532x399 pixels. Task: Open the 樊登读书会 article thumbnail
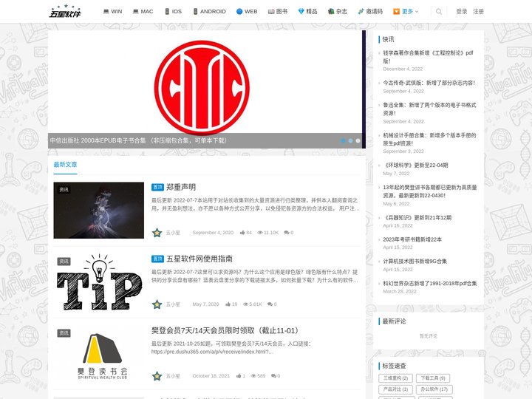[99, 354]
